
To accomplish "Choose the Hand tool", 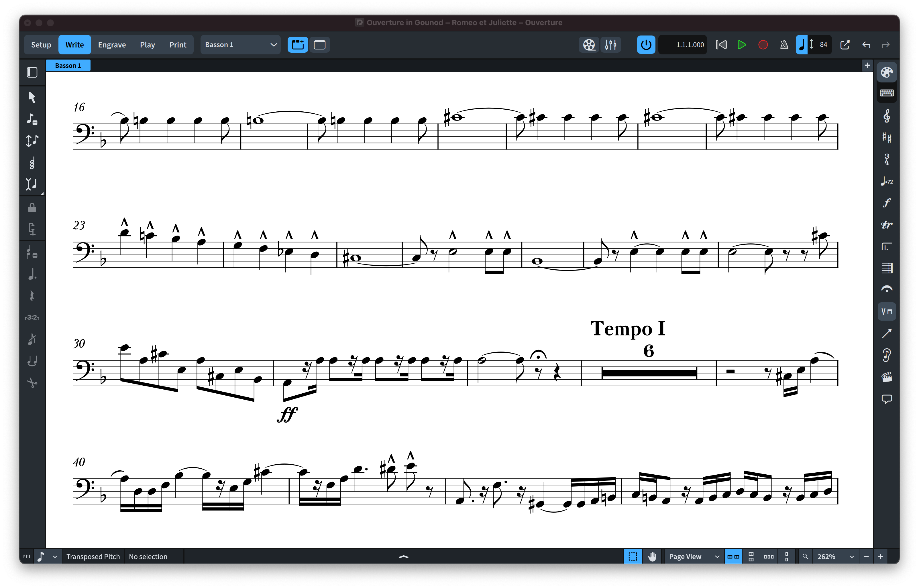I will click(x=652, y=557).
